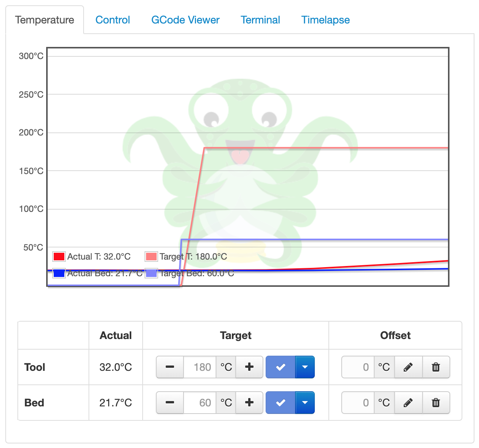Switch to the Control tab

point(113,20)
